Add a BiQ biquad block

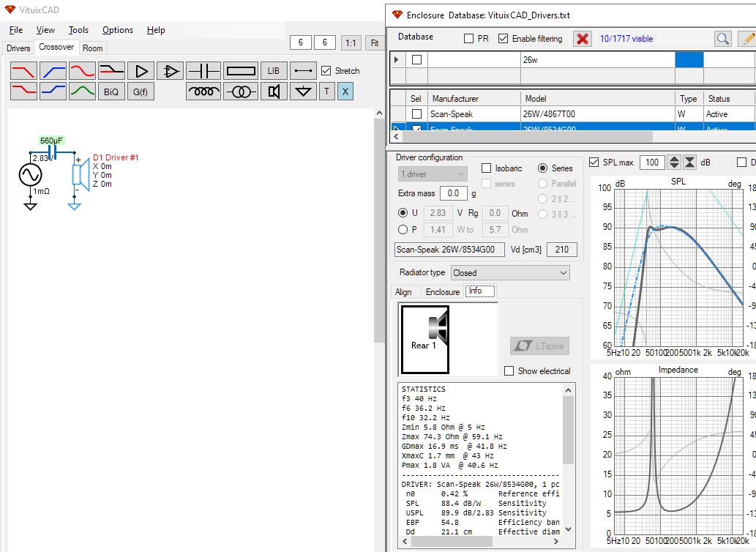[111, 91]
